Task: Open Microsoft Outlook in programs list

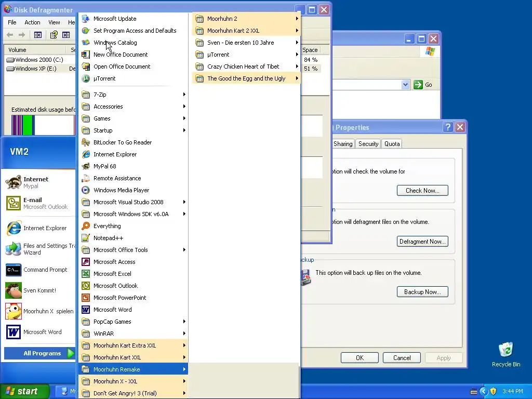Action: (x=133, y=286)
